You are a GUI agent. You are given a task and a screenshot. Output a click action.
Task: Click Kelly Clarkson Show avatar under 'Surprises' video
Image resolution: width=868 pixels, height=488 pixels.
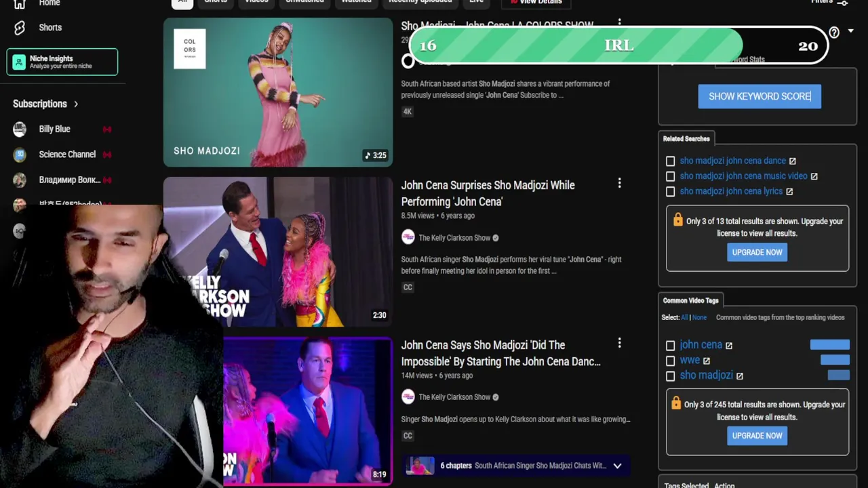click(x=408, y=237)
